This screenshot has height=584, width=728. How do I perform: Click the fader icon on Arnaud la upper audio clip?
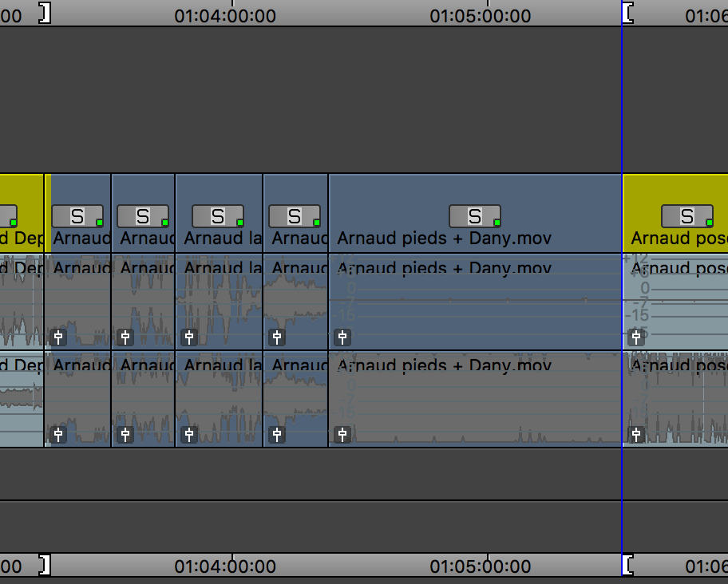pos(189,337)
